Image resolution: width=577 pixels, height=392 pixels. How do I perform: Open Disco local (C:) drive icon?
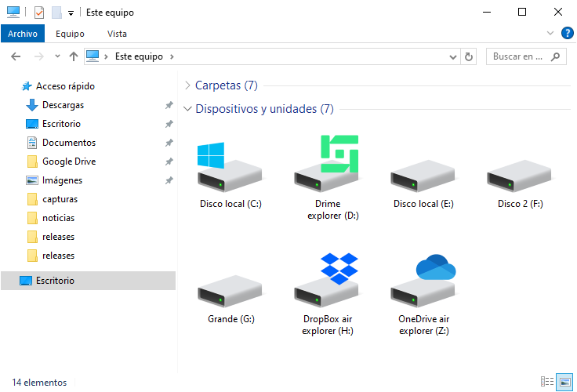[230, 167]
